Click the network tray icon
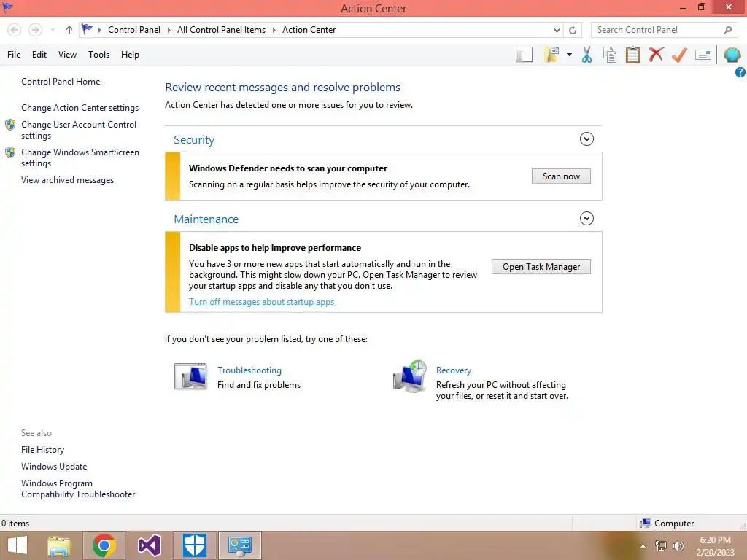 pyautogui.click(x=661, y=546)
